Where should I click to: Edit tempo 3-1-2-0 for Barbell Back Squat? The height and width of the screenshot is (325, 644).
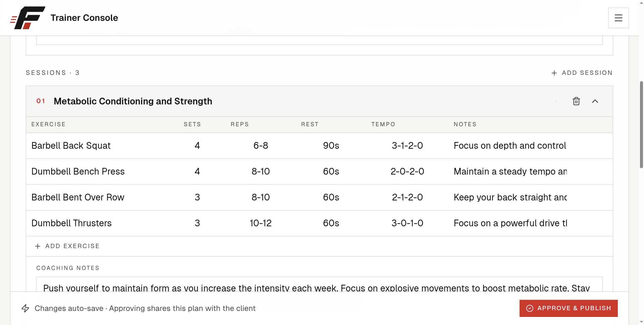click(x=407, y=146)
